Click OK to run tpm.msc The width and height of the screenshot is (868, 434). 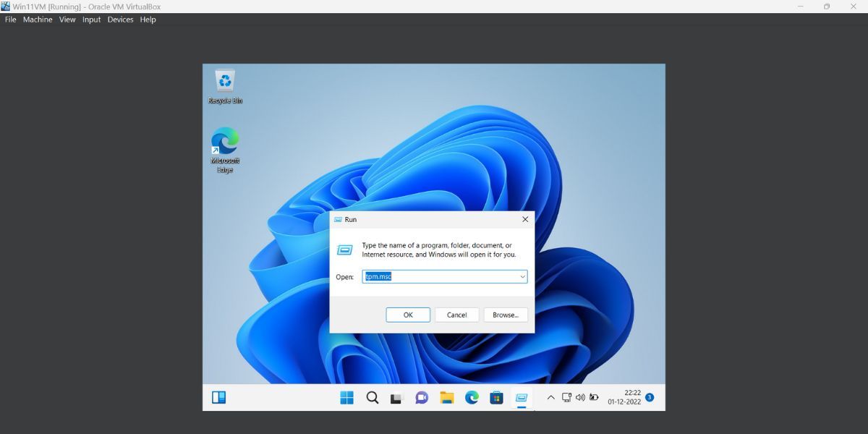click(407, 315)
